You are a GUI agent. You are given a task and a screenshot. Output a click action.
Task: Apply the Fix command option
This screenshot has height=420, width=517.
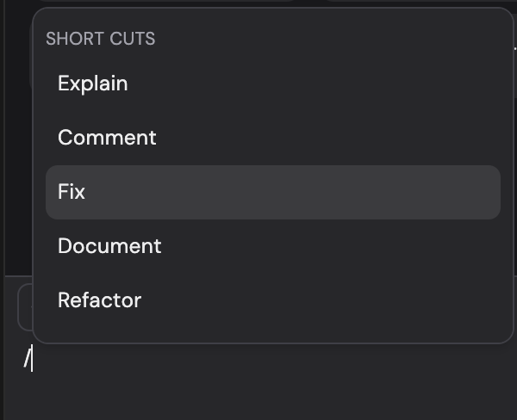coord(72,192)
